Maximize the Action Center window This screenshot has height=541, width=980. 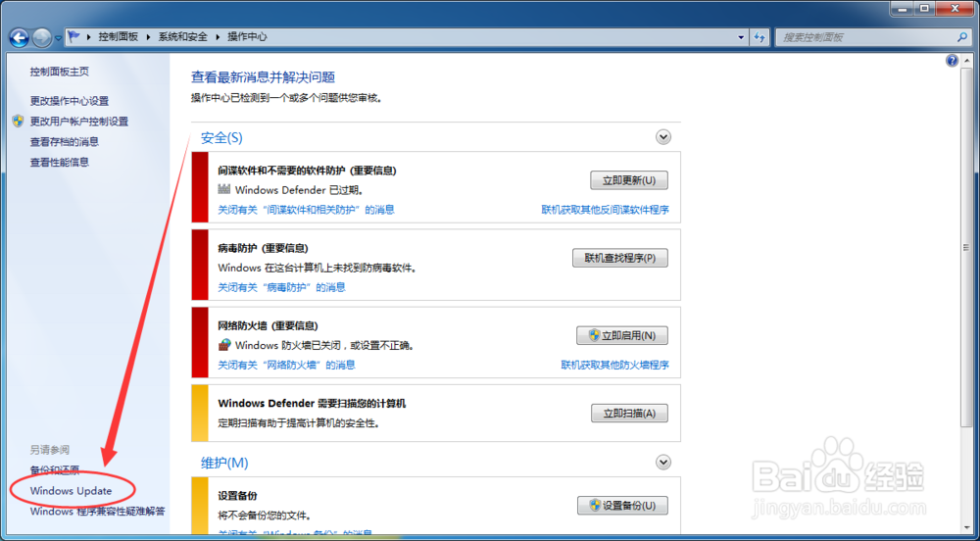924,8
